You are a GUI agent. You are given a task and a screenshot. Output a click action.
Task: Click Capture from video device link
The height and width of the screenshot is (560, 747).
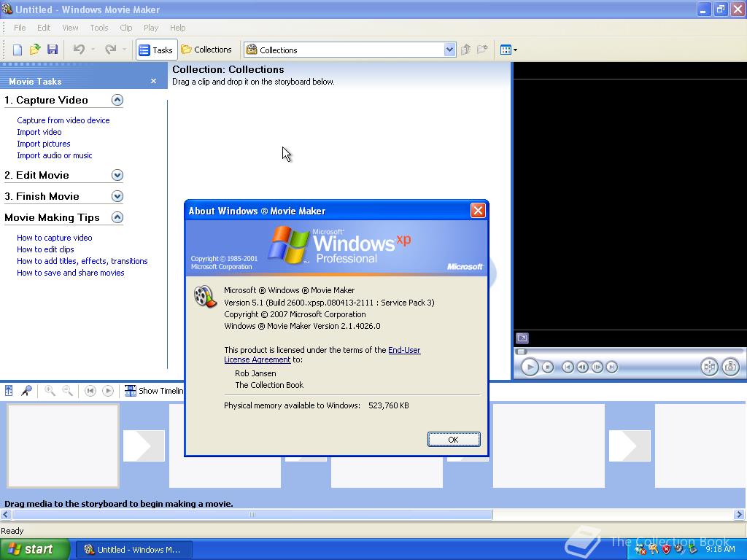tap(63, 120)
